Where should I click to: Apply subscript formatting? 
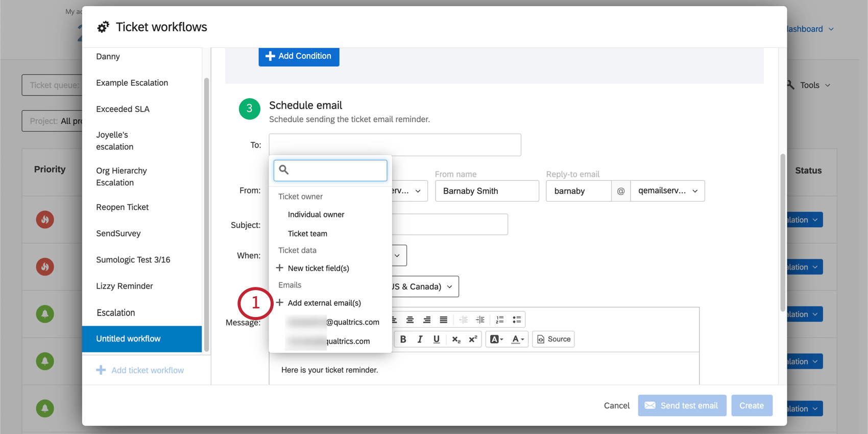[x=456, y=339]
